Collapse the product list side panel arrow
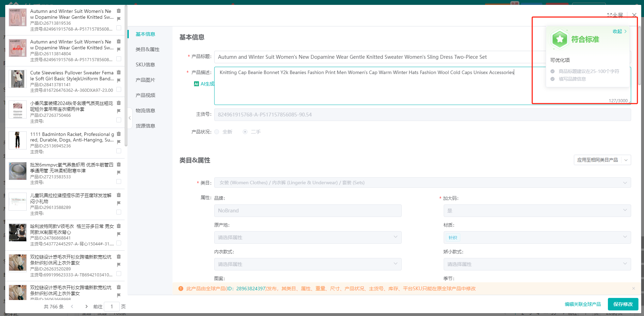Image resolution: width=644 pixels, height=316 pixels. (x=129, y=118)
